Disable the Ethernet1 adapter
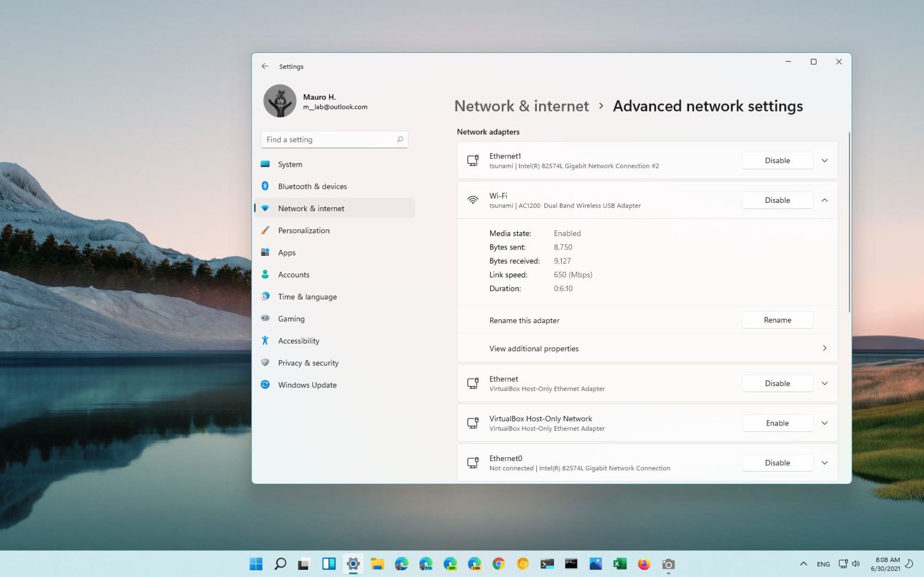The width and height of the screenshot is (924, 577). pos(777,160)
